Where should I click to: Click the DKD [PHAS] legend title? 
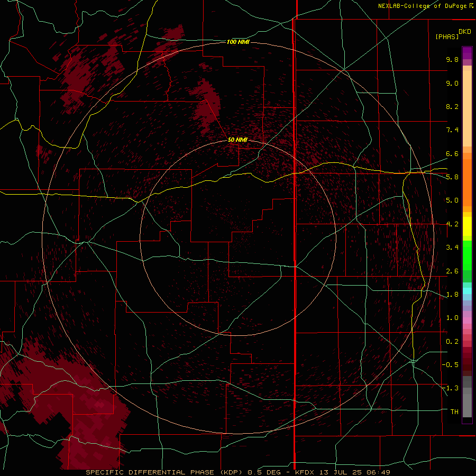pos(453,34)
